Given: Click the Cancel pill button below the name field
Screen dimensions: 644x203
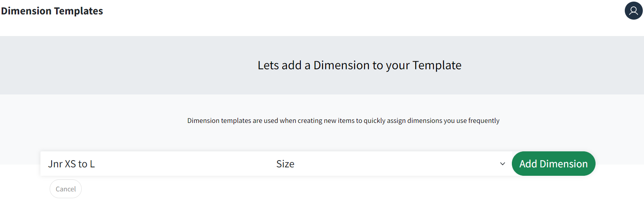Looking at the screenshot, I should pos(66,189).
